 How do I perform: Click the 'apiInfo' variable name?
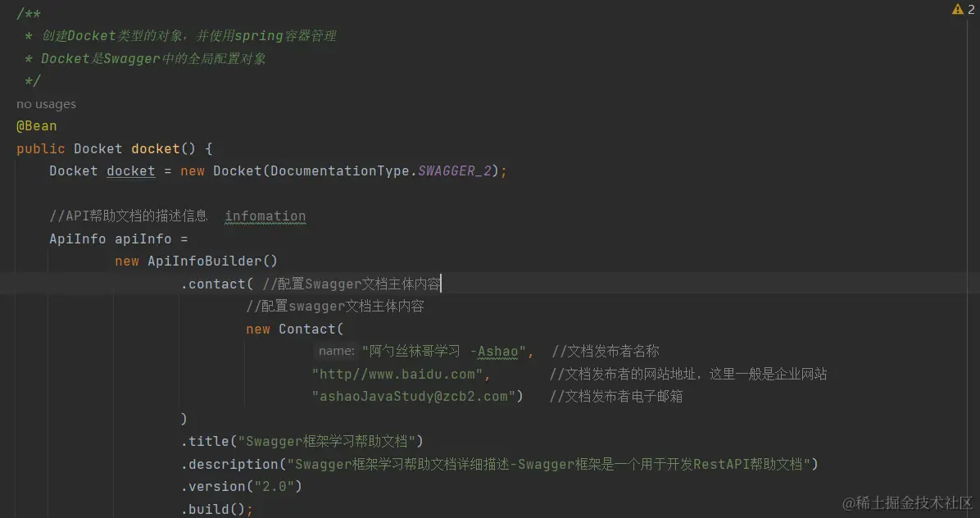(x=143, y=239)
